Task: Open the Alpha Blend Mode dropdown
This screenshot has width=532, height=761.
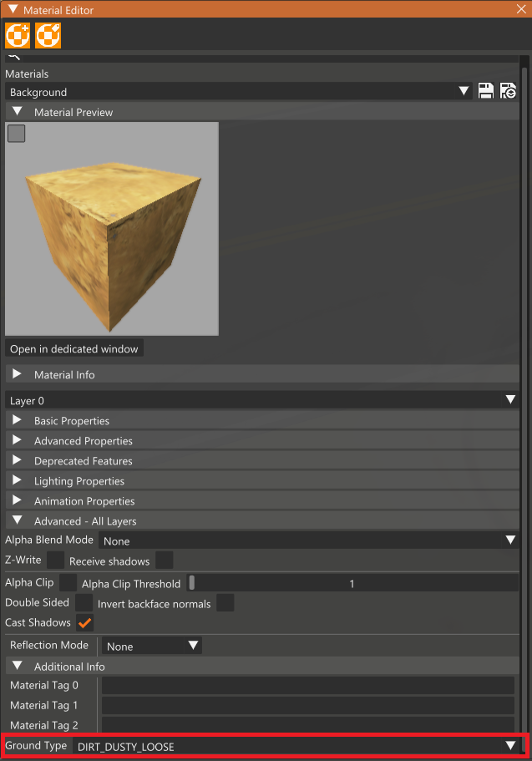Action: click(309, 540)
